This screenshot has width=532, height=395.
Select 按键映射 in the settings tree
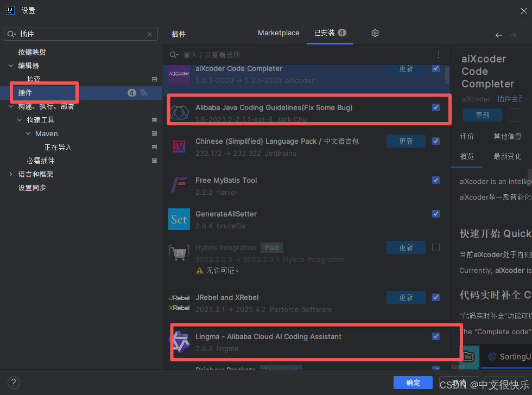tap(32, 52)
